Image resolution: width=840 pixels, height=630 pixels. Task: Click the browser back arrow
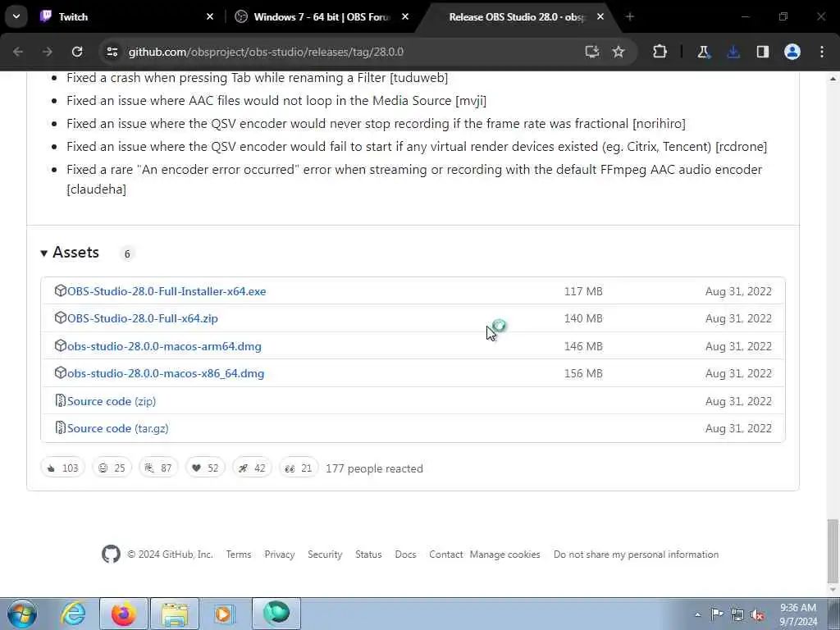coord(18,52)
